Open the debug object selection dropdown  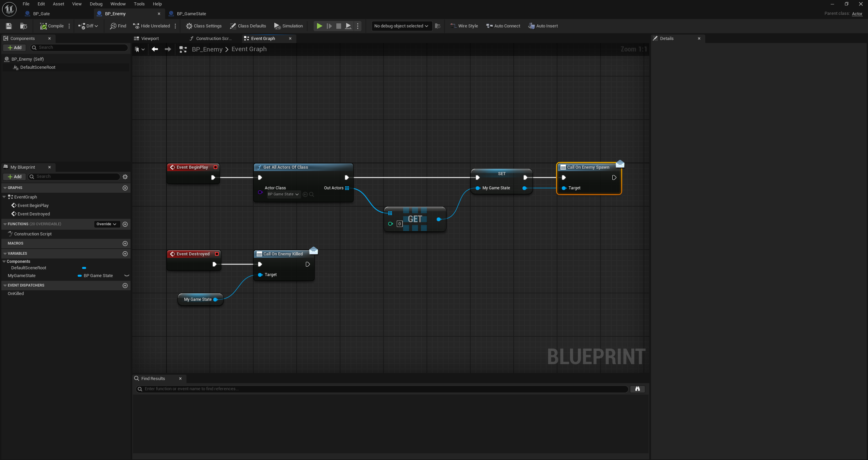[401, 26]
